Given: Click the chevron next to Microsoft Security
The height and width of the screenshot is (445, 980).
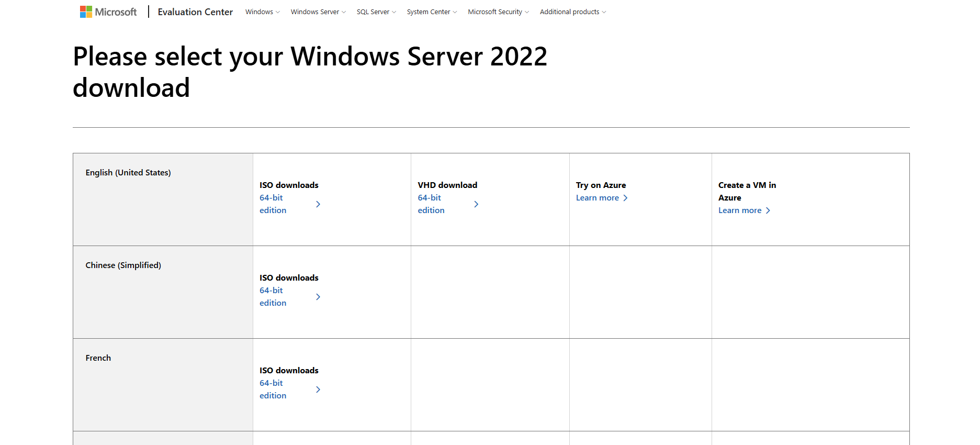Looking at the screenshot, I should pyautogui.click(x=527, y=12).
